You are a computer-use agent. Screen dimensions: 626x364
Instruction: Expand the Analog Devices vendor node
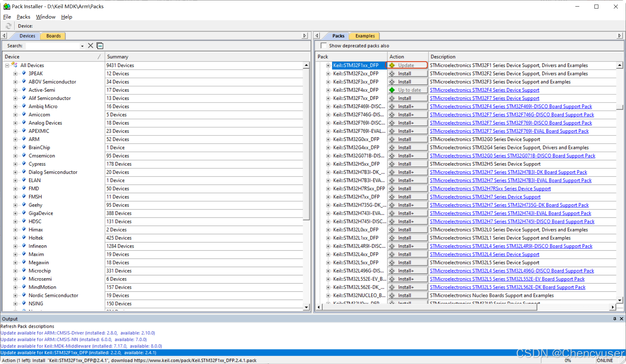pyautogui.click(x=15, y=123)
